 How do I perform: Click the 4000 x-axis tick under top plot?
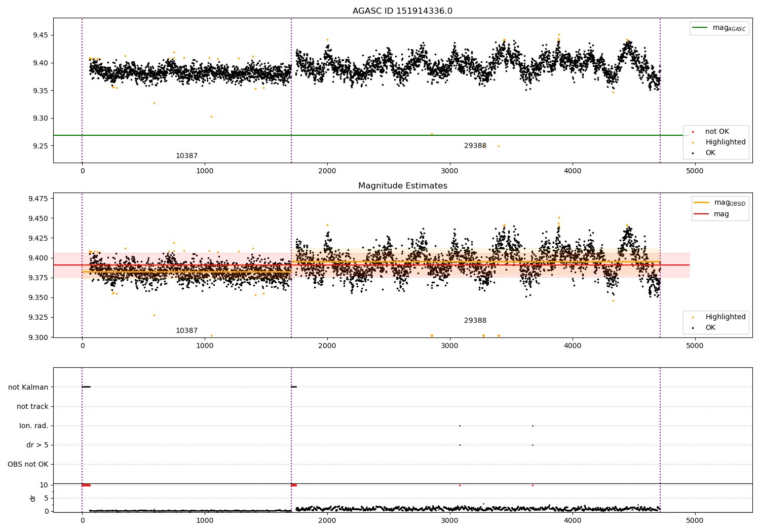coord(573,171)
